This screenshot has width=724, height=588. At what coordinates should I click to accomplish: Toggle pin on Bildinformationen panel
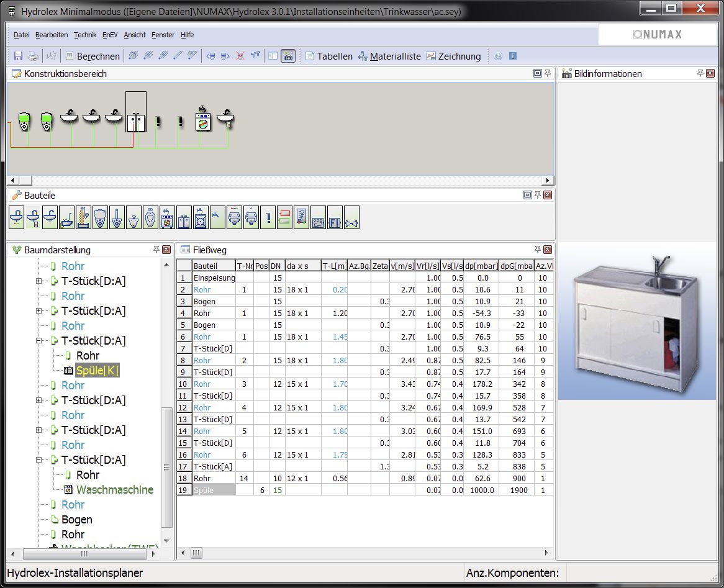tap(700, 73)
